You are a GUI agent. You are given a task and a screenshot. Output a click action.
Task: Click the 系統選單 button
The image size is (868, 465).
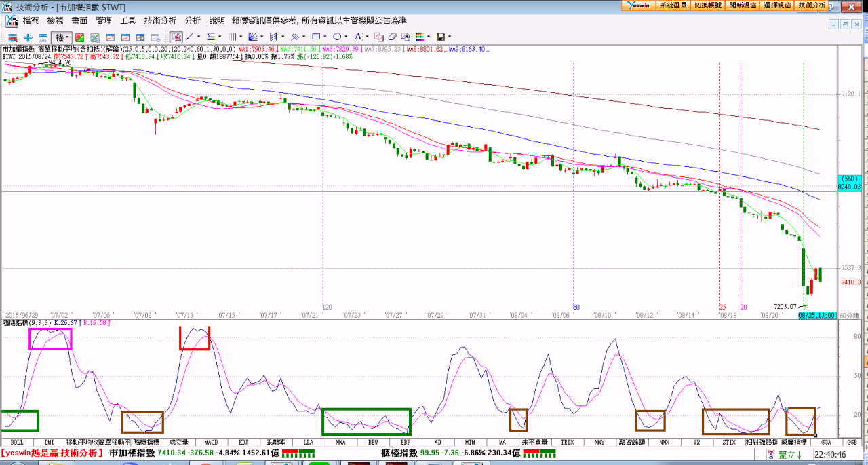coord(673,5)
